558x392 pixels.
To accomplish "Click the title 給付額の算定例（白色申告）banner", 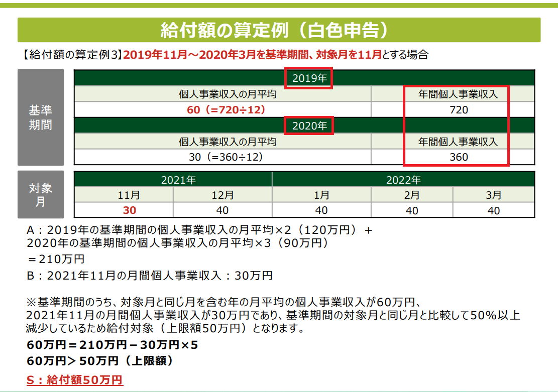I will pos(279,30).
